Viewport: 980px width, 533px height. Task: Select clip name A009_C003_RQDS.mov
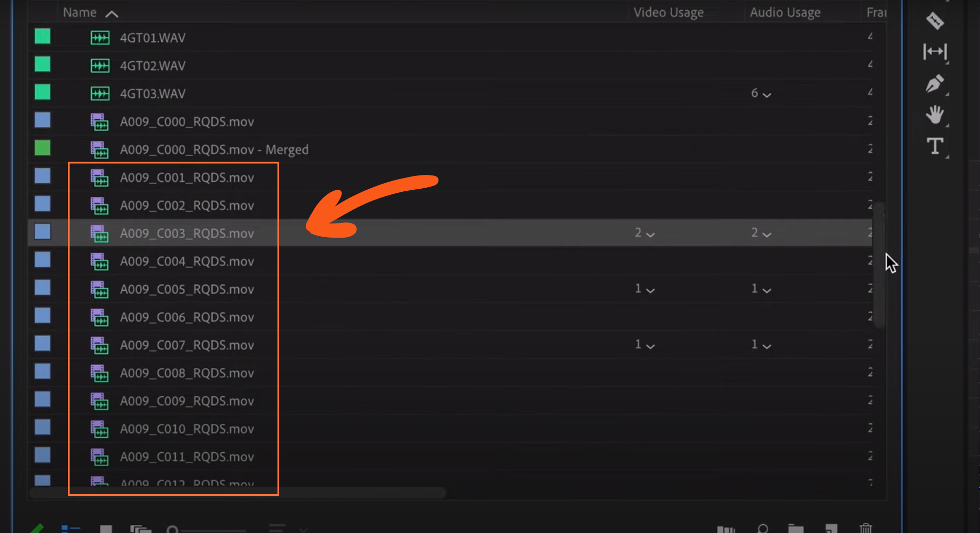tap(187, 234)
